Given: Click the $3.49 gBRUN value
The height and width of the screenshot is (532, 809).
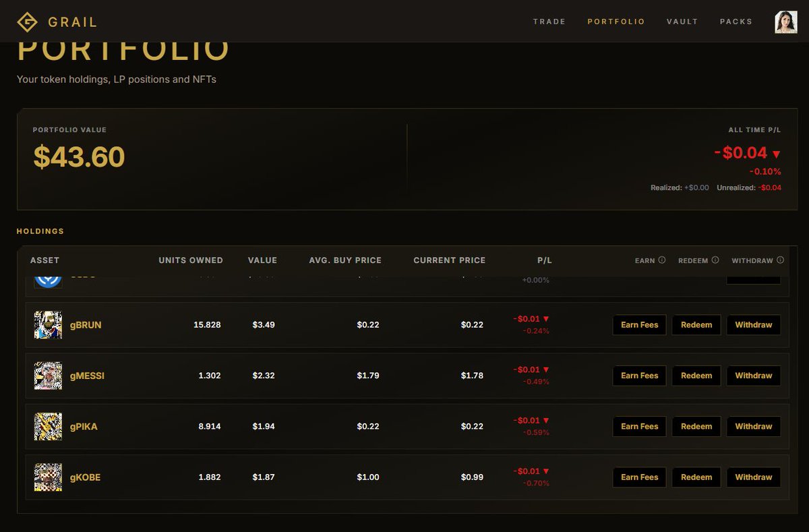Looking at the screenshot, I should [x=264, y=325].
